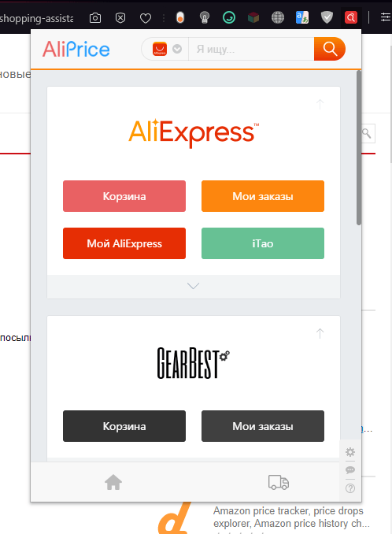
Task: Click the ad-blocker shield icon in address bar
Action: 120,17
